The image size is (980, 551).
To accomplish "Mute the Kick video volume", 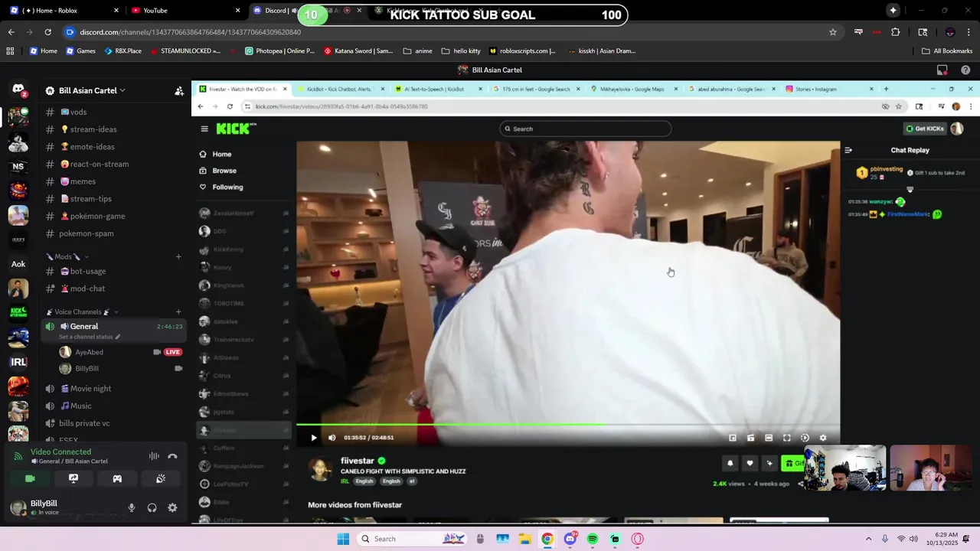I will point(332,438).
